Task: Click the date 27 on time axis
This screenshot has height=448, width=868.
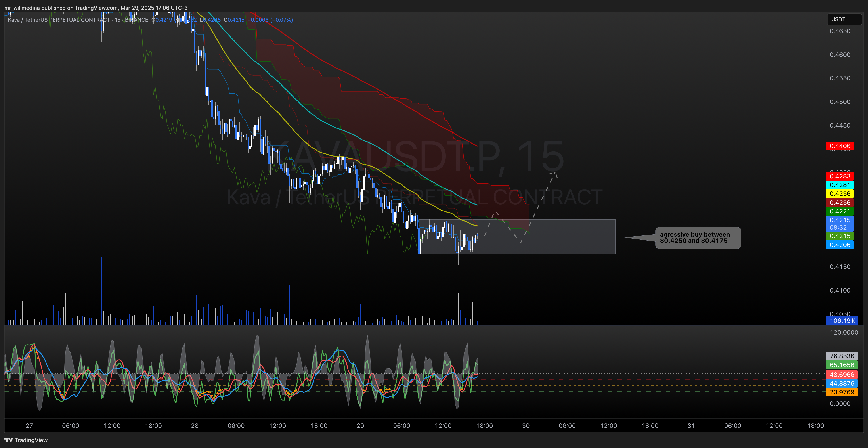Action: pyautogui.click(x=29, y=426)
